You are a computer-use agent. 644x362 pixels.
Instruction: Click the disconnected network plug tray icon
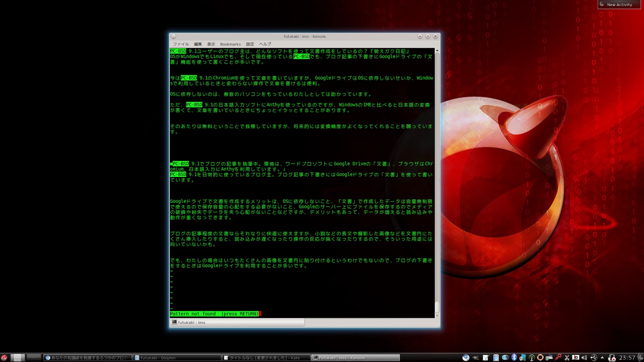point(612,358)
